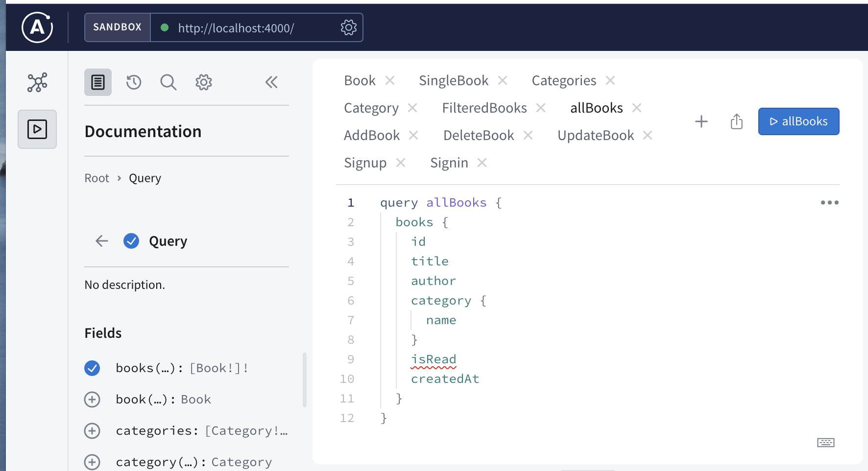Click line number 6 in gutter
This screenshot has width=868, height=471.
[351, 301]
